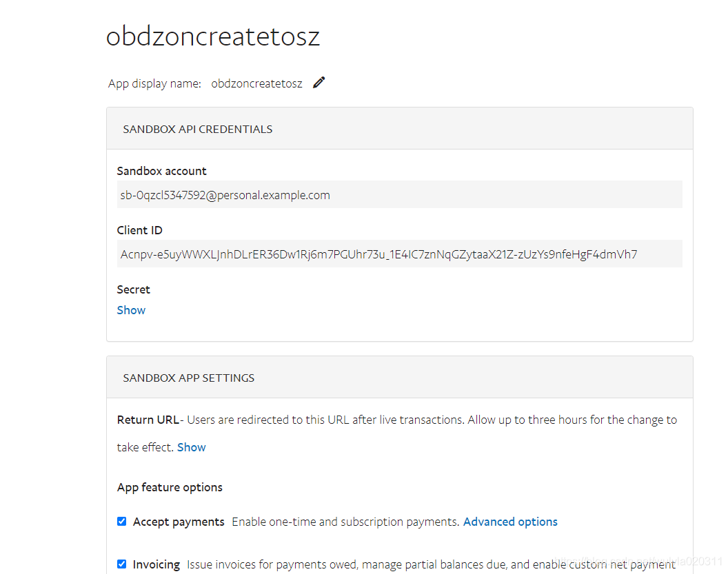Show the Return URL

coord(191,447)
